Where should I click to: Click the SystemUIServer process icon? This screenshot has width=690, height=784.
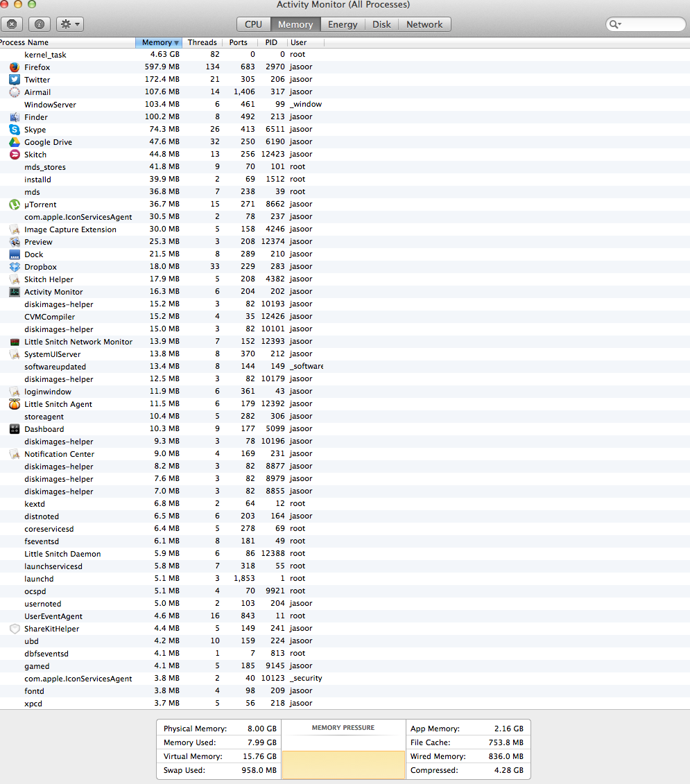point(15,354)
